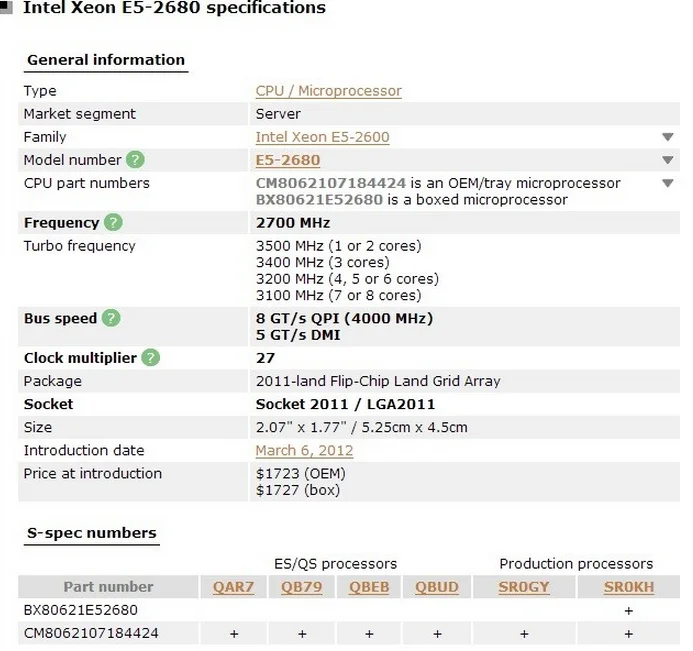
Task: Open the SR0KH production S-spec link
Action: coord(628,587)
